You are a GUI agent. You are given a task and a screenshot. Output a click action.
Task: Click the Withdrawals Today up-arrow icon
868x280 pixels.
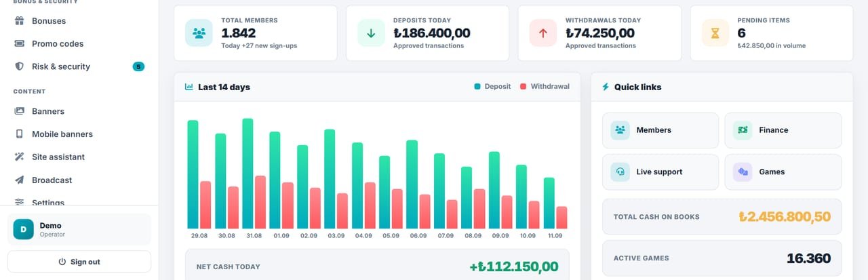543,33
